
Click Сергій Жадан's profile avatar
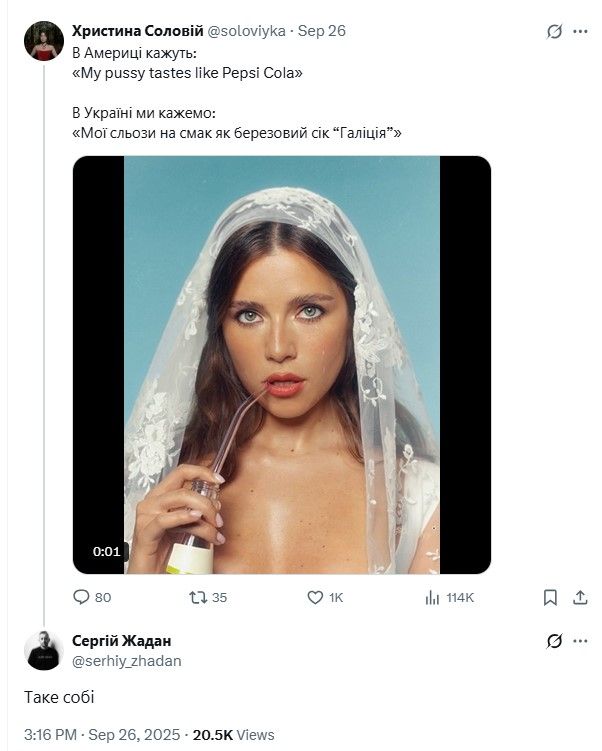pos(44,650)
